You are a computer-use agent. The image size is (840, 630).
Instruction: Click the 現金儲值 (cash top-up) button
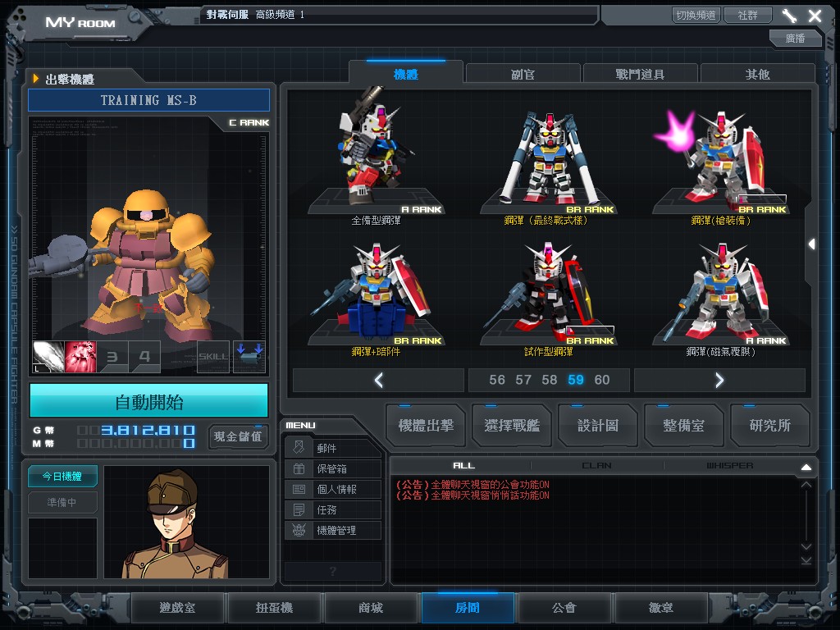point(238,436)
